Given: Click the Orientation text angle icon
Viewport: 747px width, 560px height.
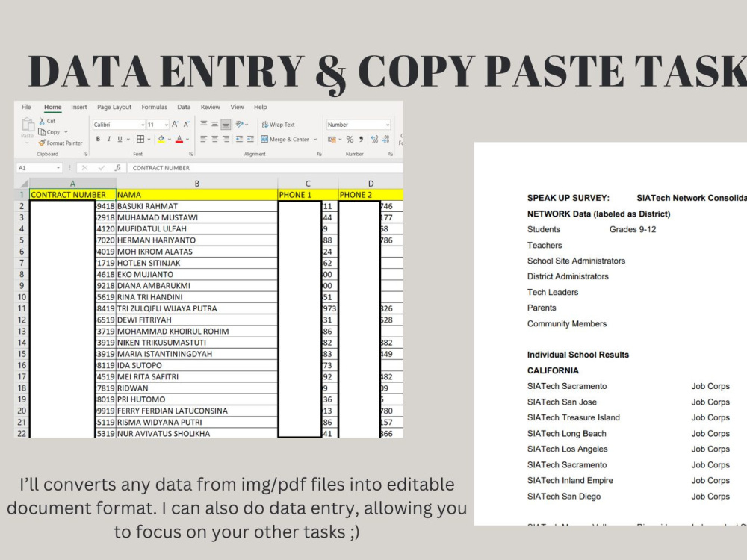Looking at the screenshot, I should pyautogui.click(x=239, y=124).
